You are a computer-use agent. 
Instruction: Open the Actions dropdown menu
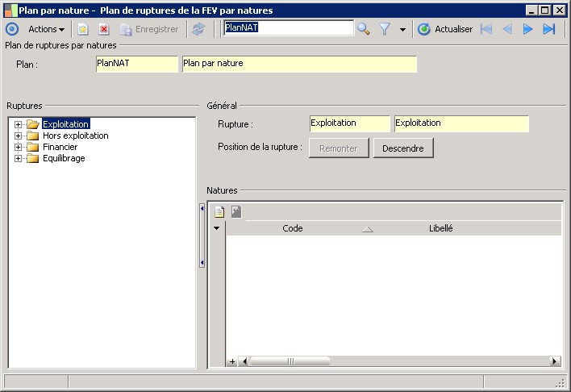pyautogui.click(x=47, y=29)
